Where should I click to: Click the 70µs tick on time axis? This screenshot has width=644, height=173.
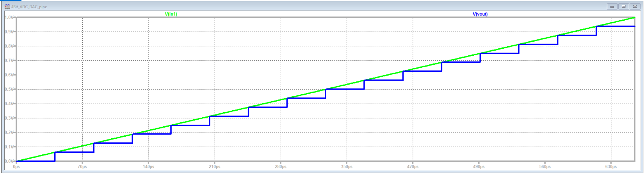coord(82,167)
